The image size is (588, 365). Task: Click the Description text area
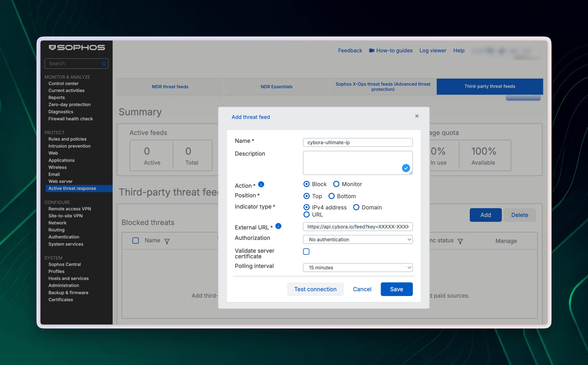[x=358, y=163]
